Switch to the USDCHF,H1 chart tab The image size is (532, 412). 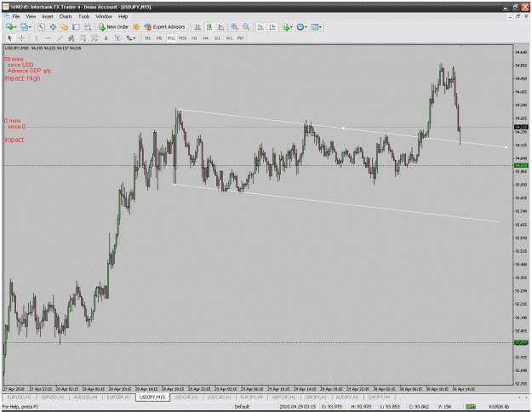click(186, 397)
